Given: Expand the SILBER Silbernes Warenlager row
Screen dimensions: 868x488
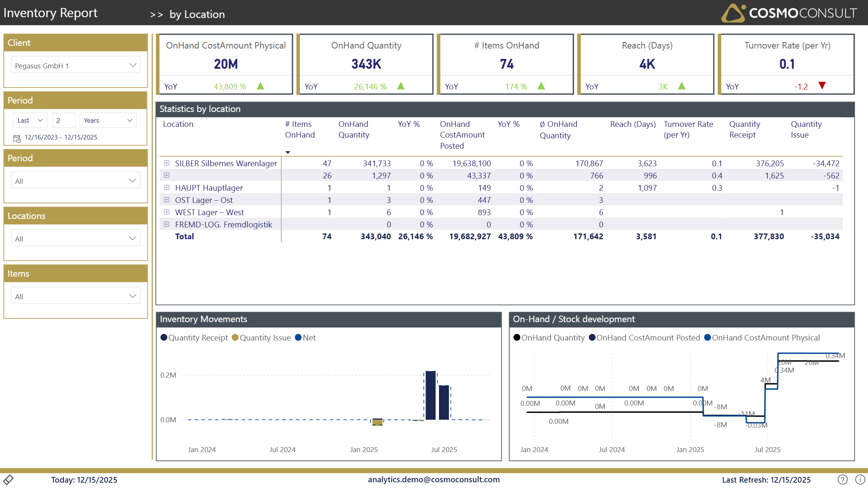Looking at the screenshot, I should (x=167, y=163).
